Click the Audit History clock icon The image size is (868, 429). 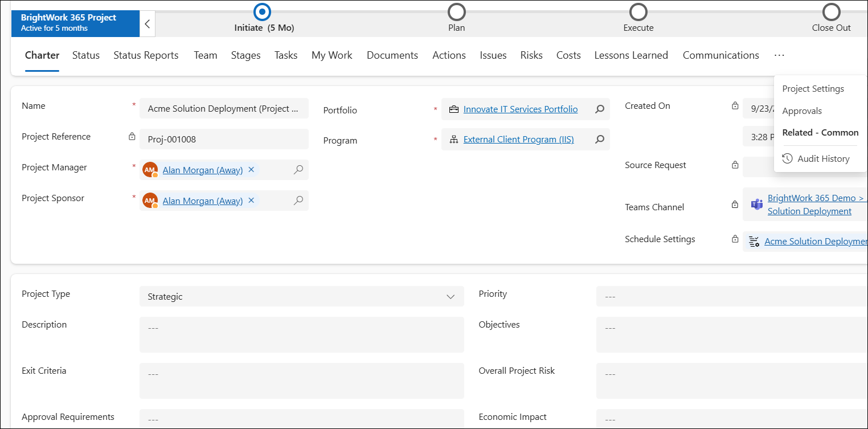tap(788, 158)
